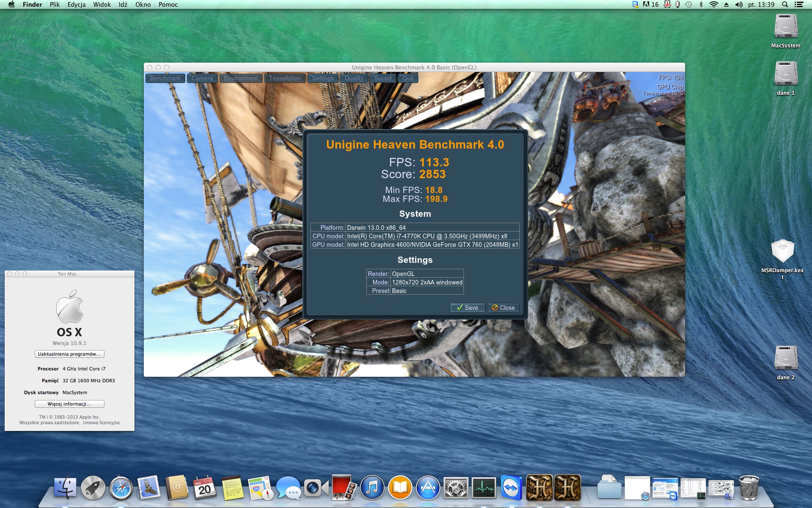Restore minimized Safari window from Dock
The height and width of the screenshot is (508, 812).
coord(637,488)
